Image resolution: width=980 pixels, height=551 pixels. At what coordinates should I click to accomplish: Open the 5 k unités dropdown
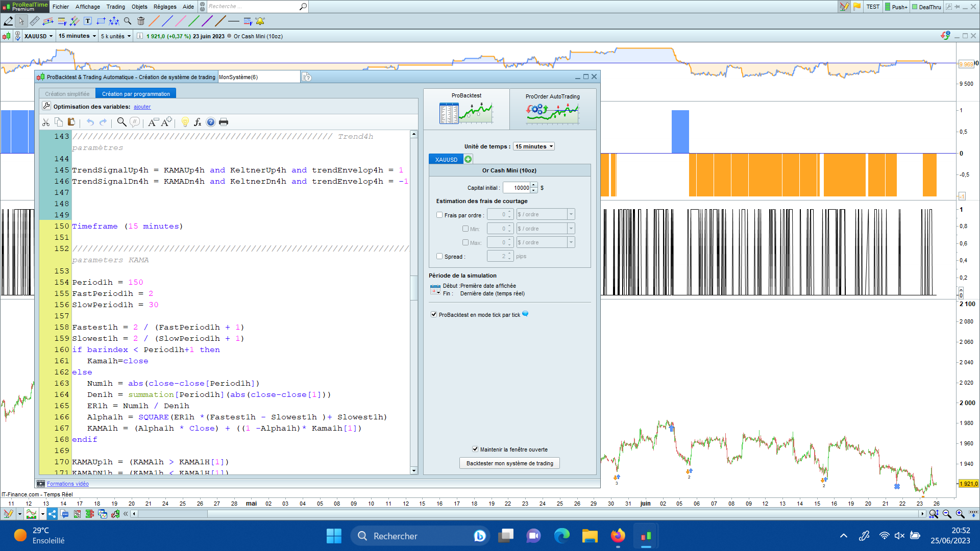click(116, 36)
